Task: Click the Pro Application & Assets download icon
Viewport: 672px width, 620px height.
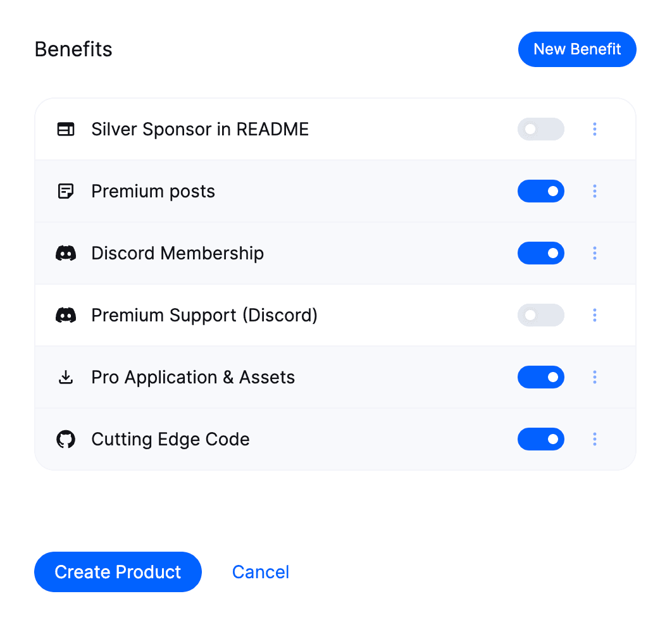Action: click(66, 377)
